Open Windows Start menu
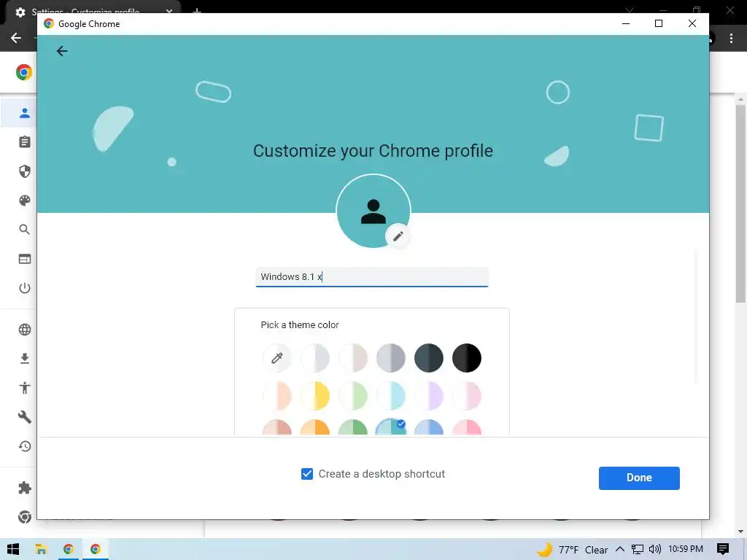 coord(13,549)
